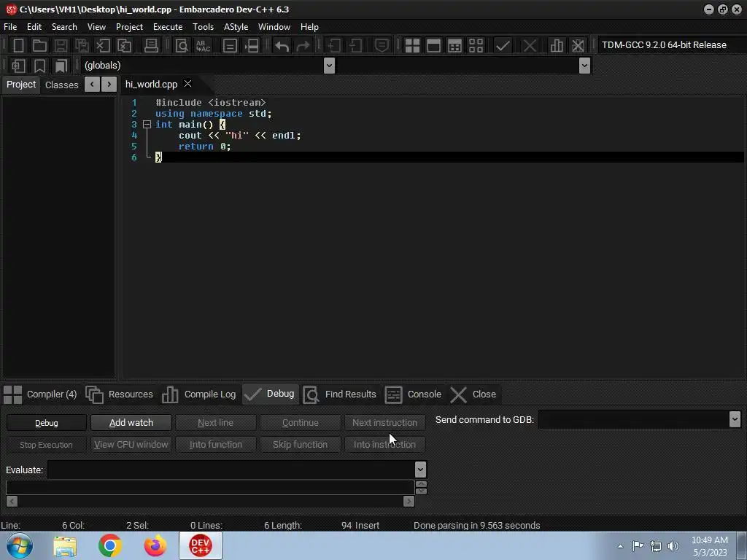Click the Close All files icon

point(124,46)
